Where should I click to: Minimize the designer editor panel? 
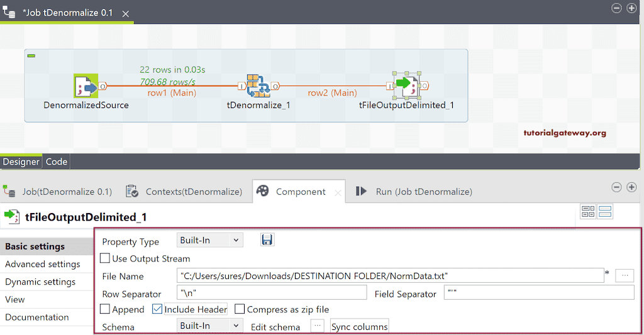616,8
